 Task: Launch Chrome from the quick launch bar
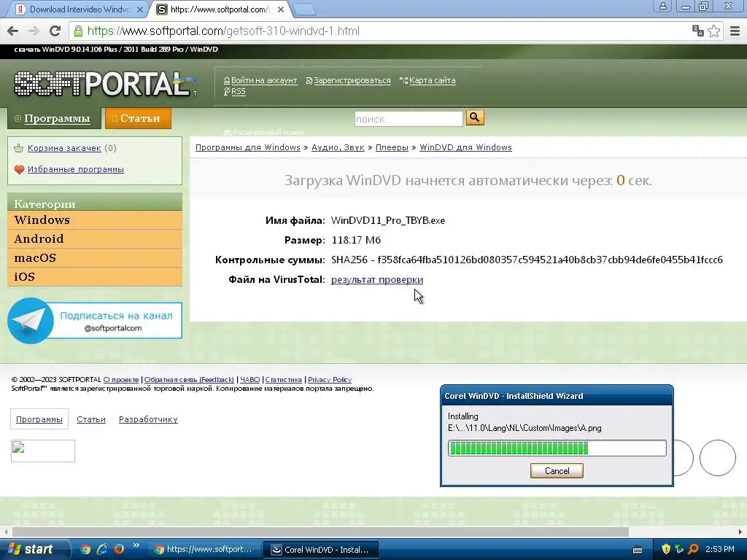tap(86, 549)
